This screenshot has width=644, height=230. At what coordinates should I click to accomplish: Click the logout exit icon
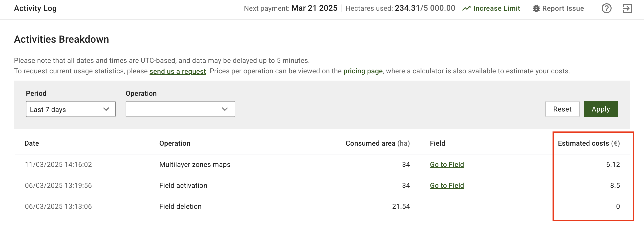[627, 8]
